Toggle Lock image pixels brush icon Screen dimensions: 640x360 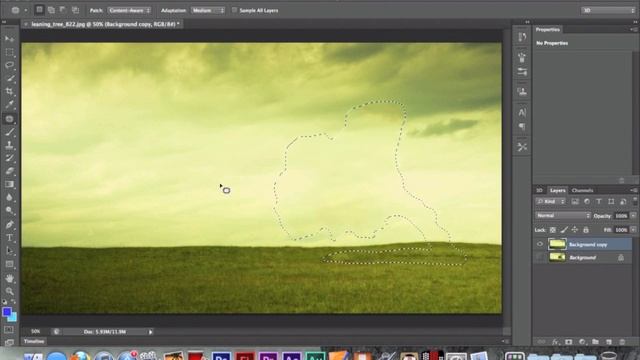click(x=564, y=230)
